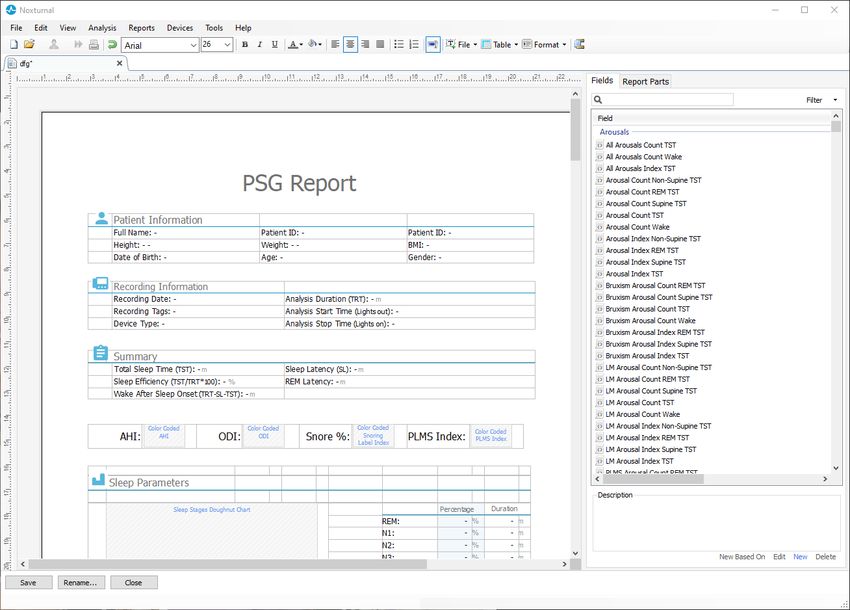Apply numbered list
Viewport: 850px width, 610px height.
[414, 44]
